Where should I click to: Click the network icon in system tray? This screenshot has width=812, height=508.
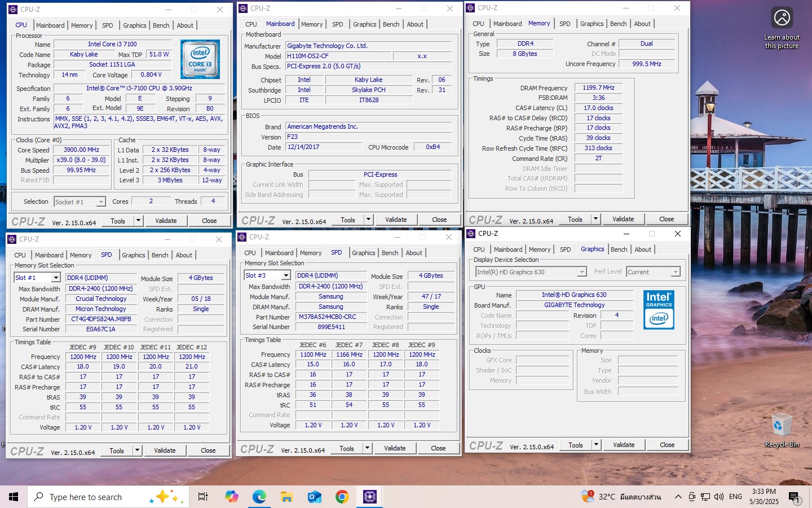[x=705, y=497]
